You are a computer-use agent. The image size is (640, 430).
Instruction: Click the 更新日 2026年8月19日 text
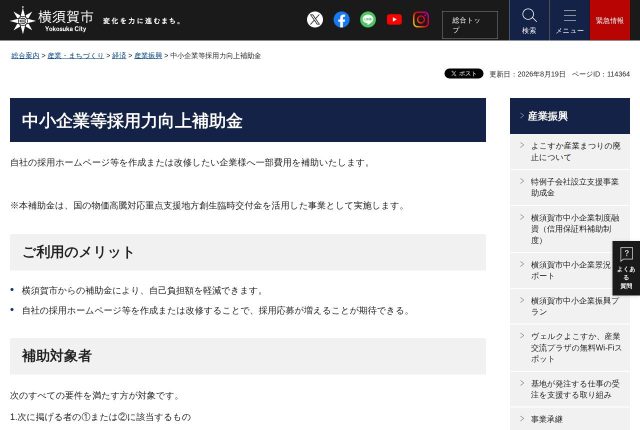pos(527,74)
